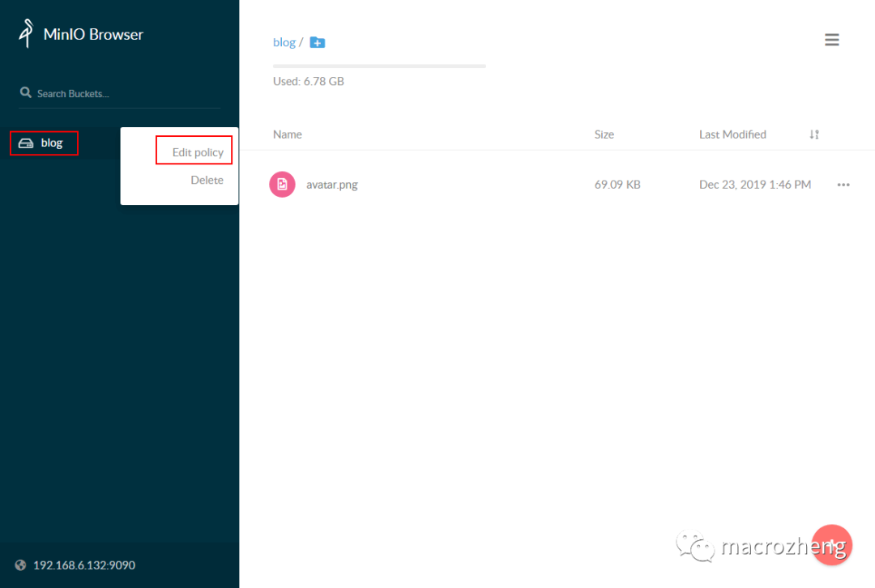
Task: Click the MinIO Browser title text
Action: coord(93,35)
